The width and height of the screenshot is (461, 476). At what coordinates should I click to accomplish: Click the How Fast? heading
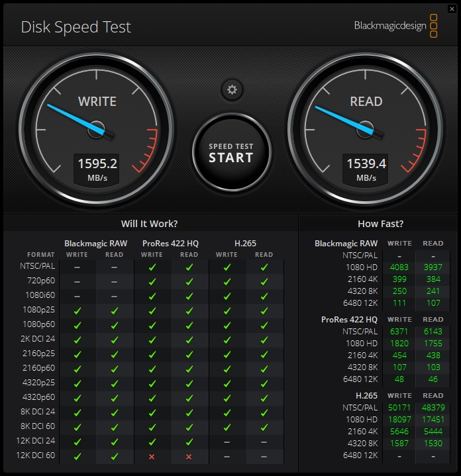click(x=380, y=224)
